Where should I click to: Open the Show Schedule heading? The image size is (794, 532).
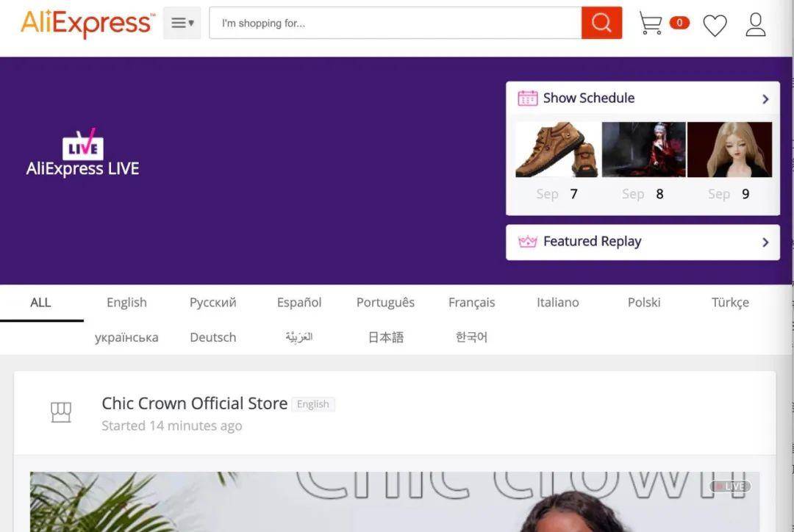click(x=588, y=98)
